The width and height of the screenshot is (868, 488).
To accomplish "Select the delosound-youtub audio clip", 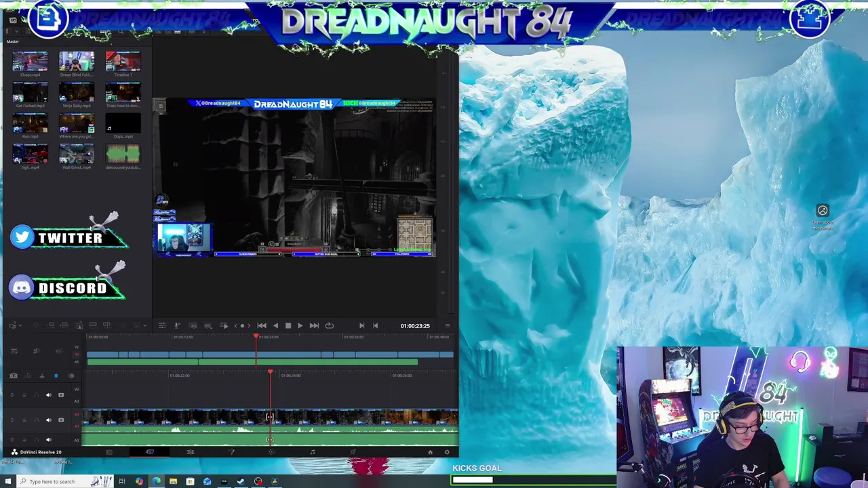I will 123,155.
